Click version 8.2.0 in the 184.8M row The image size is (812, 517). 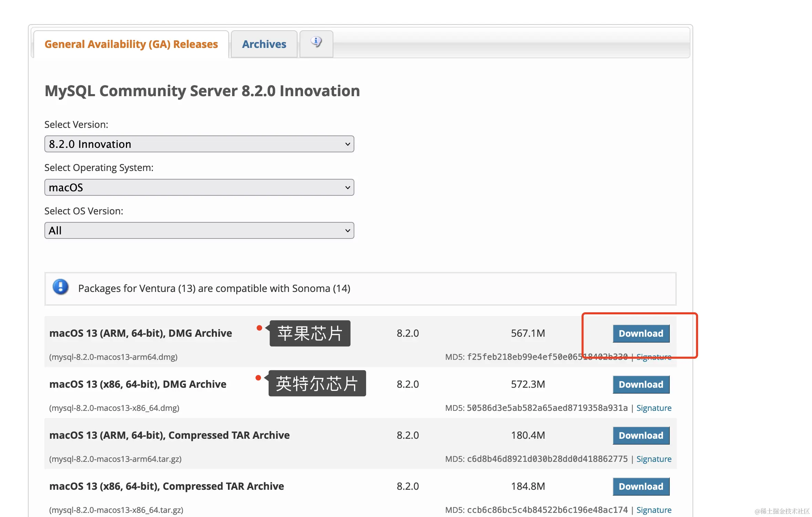(x=408, y=486)
